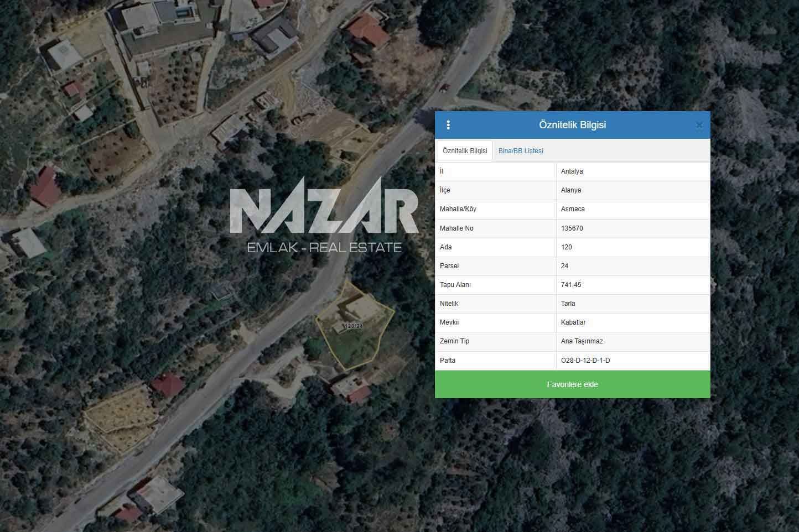
Task: Select the value Alanya in İlçe row
Action: click(x=571, y=190)
